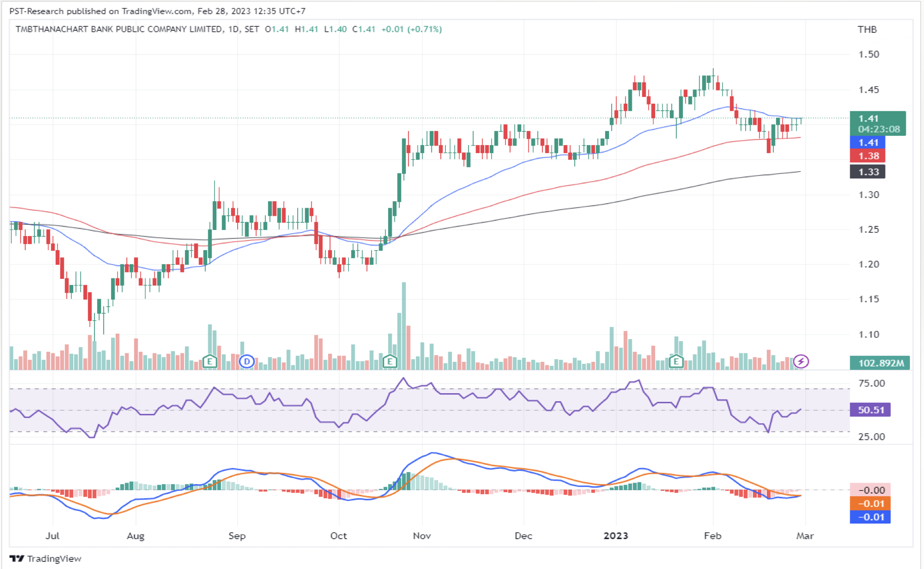Click the 1.20 price axis tick
This screenshot has width=924, height=569.
(869, 264)
